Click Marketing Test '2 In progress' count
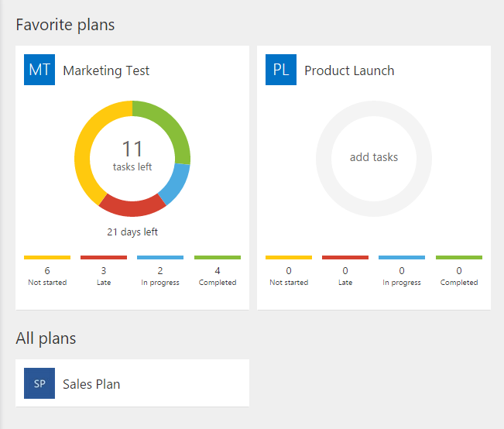Screen dimensions: 504x429 160,276
